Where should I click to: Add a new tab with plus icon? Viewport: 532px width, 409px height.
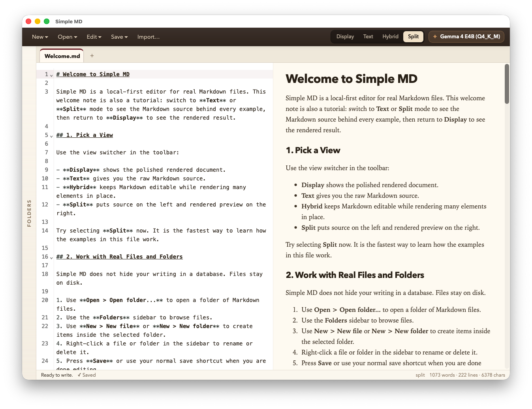click(92, 56)
